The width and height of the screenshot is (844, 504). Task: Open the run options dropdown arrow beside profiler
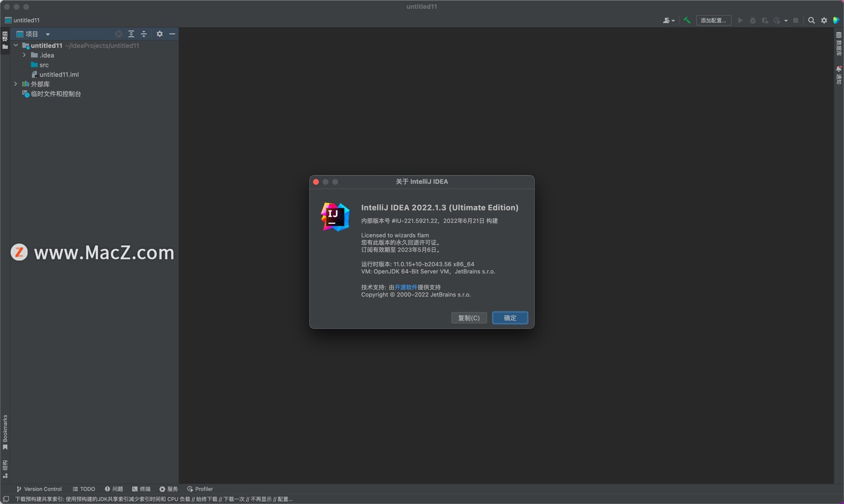(786, 21)
